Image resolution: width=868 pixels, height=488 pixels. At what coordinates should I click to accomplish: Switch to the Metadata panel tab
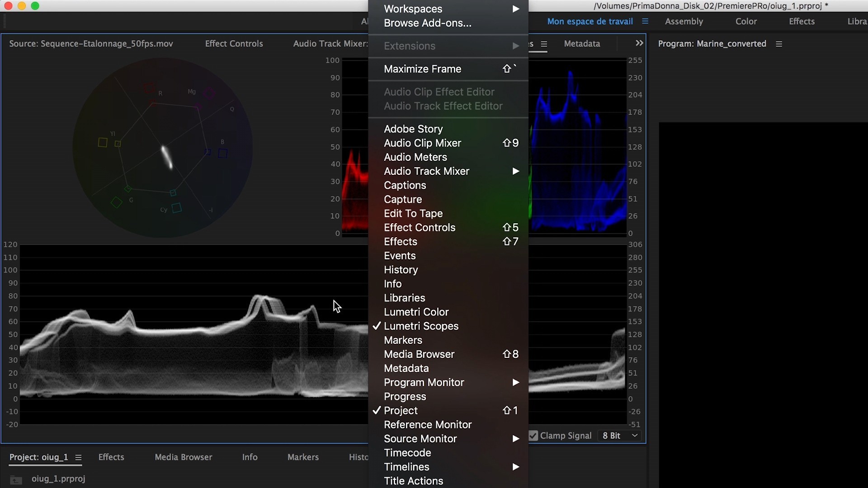582,44
